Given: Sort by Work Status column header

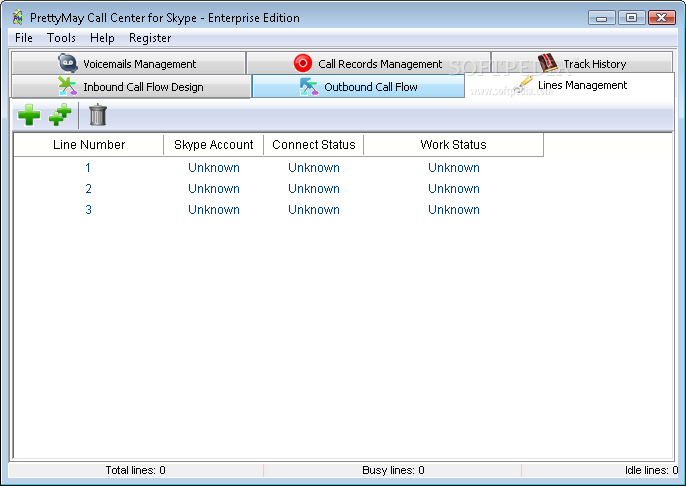Looking at the screenshot, I should pyautogui.click(x=453, y=145).
